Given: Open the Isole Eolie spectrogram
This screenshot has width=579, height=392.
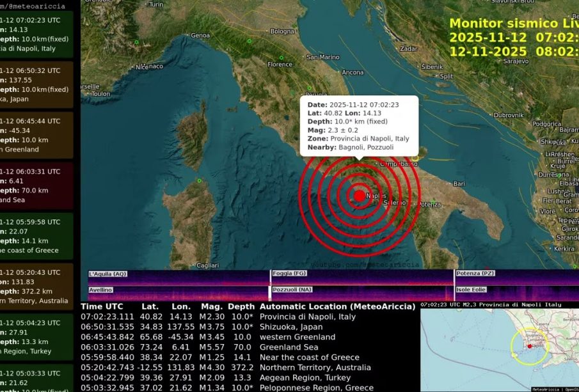Looking at the screenshot, I should pyautogui.click(x=515, y=293).
